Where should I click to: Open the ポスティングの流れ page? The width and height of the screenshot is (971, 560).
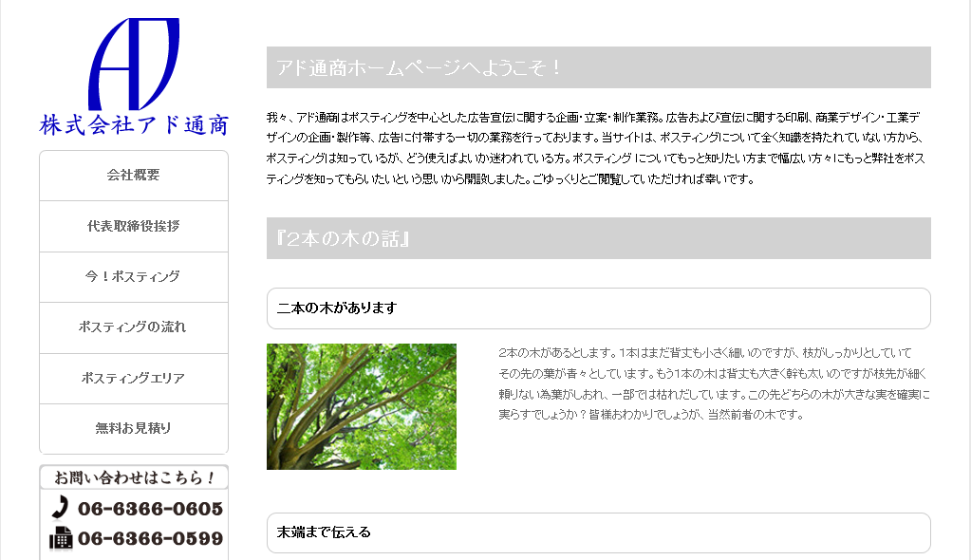pos(132,327)
